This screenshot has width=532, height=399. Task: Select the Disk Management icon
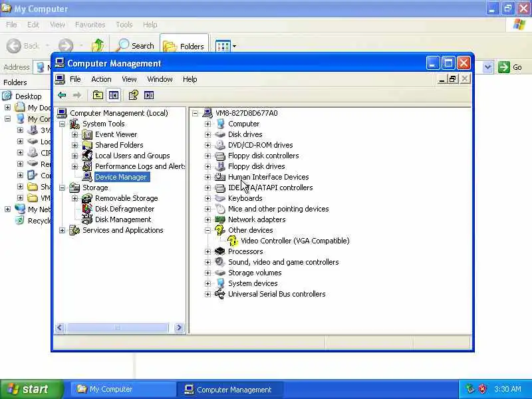point(87,219)
